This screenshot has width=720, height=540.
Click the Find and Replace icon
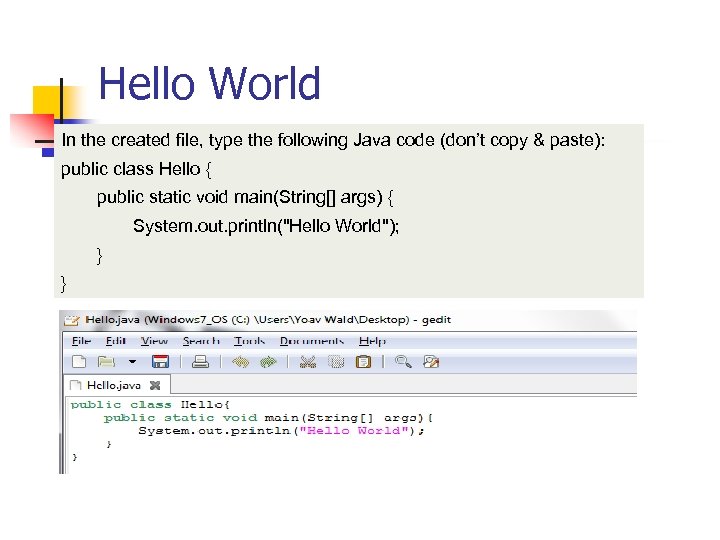[431, 362]
